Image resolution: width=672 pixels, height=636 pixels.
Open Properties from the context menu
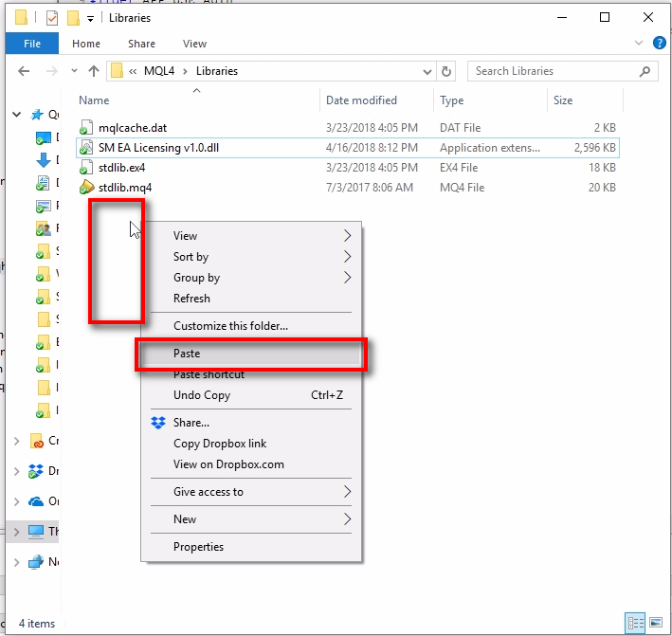click(x=198, y=547)
